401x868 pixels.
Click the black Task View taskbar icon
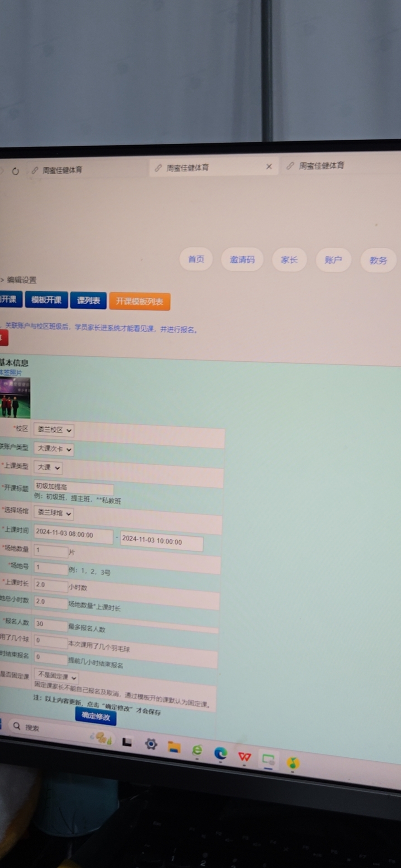(127, 742)
